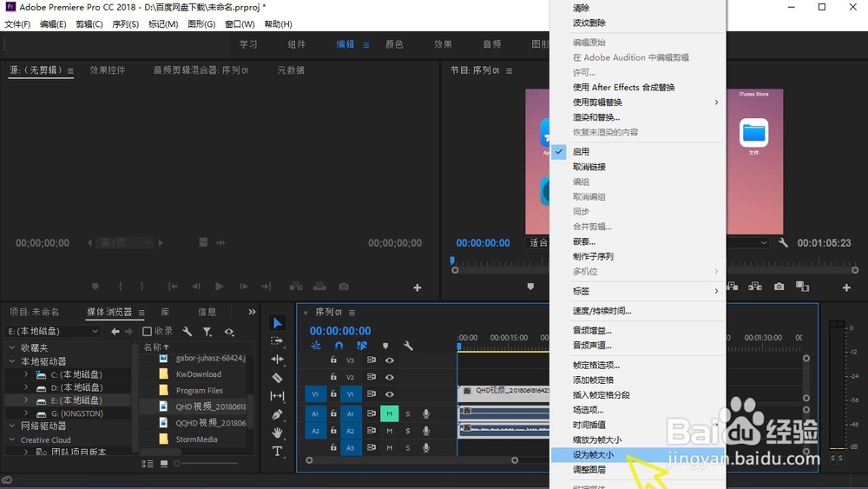Choose 添加帧定格 in context menu
Screen dimensions: 868x489
coord(638,380)
